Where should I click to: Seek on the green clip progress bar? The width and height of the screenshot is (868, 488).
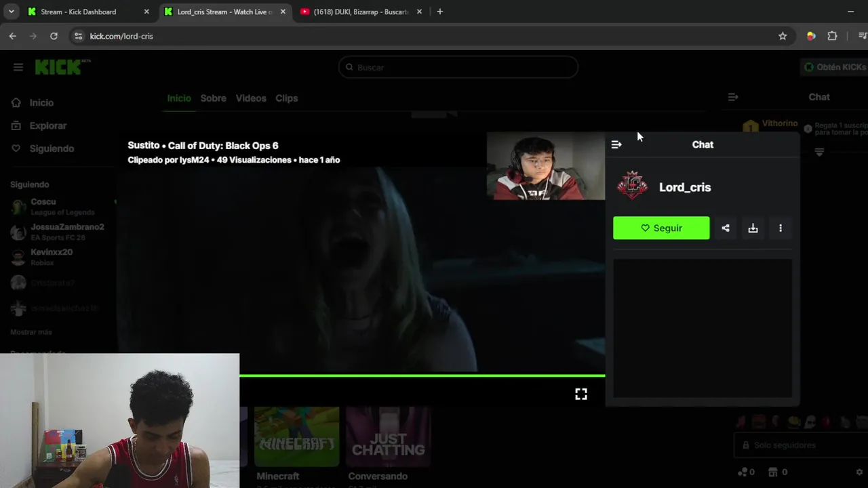pyautogui.click(x=422, y=375)
